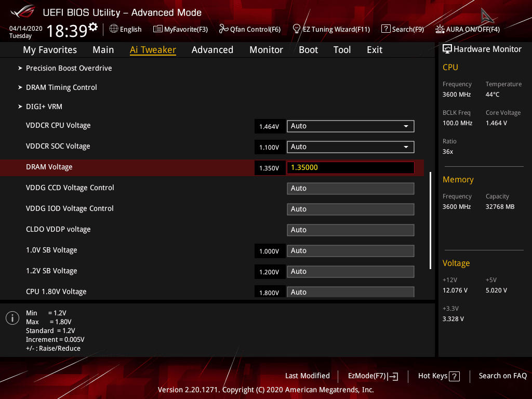
Task: Click VDDG IOD Voltage Control Auto field
Action: (351, 209)
